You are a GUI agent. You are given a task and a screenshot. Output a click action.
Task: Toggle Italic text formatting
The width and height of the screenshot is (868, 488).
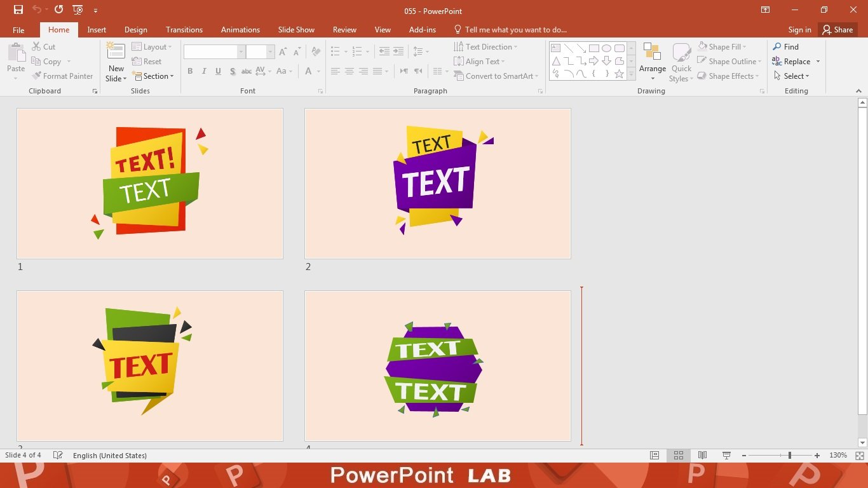point(204,71)
